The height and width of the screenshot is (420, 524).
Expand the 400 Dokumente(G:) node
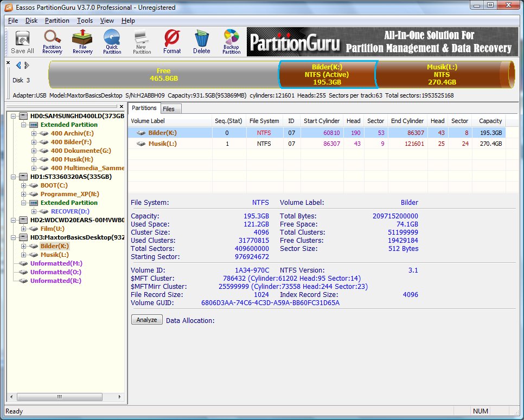click(x=34, y=151)
